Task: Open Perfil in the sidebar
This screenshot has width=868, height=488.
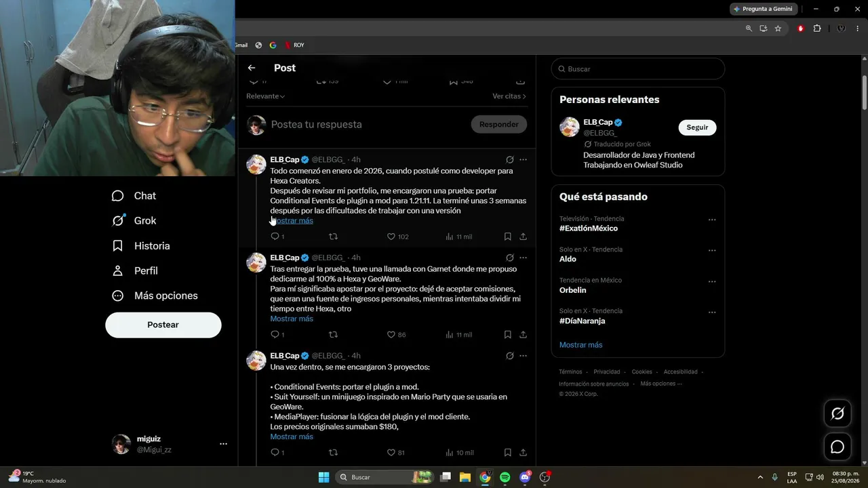Action: tap(135, 270)
